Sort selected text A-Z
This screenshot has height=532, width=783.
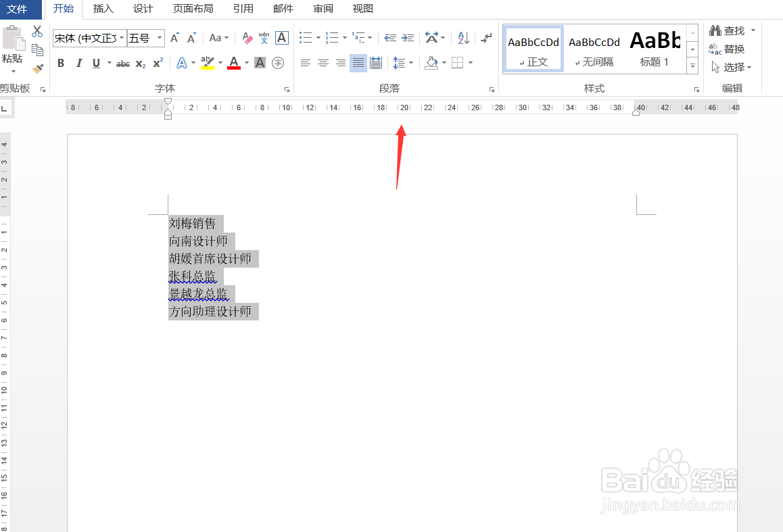click(463, 38)
